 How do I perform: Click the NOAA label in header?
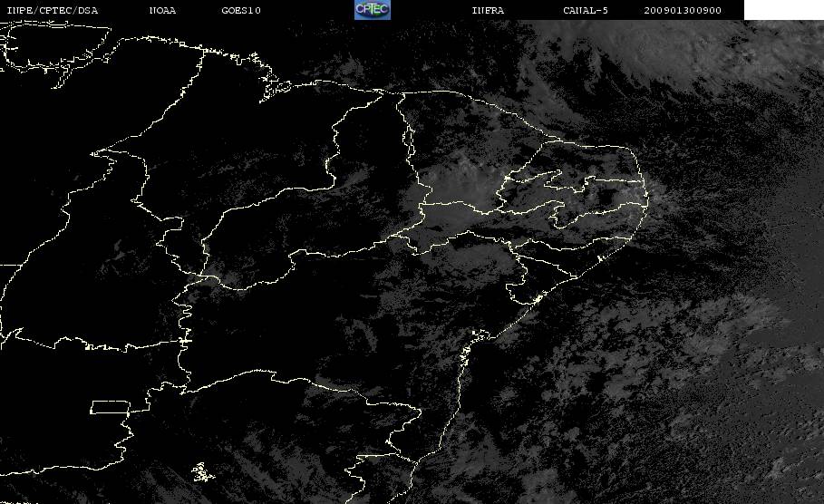162,11
